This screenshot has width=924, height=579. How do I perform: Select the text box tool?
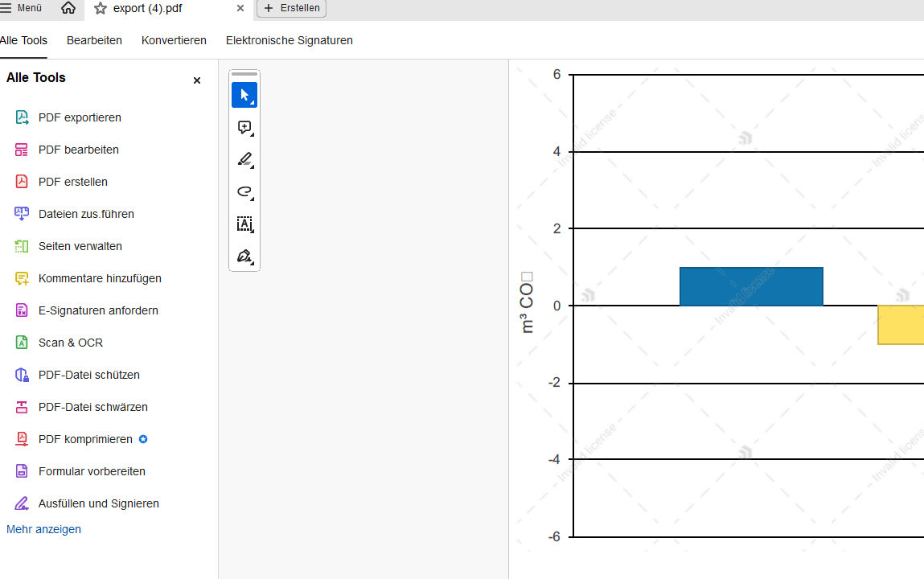pyautogui.click(x=244, y=224)
